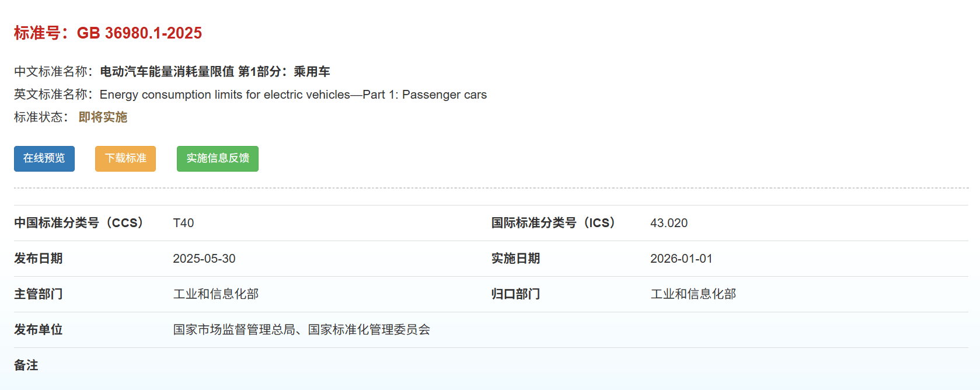The image size is (980, 390).
Task: Click the 实施日期 label
Action: coord(515,259)
